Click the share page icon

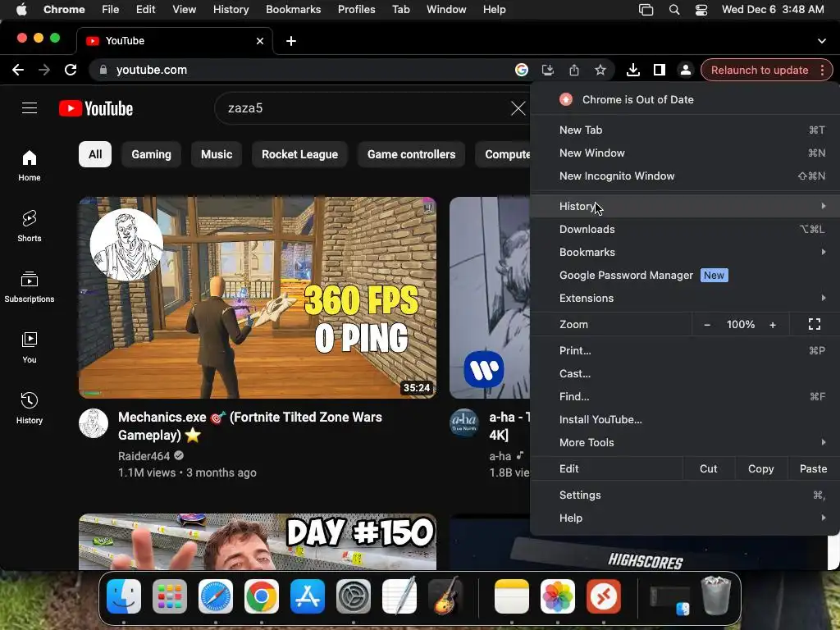(x=574, y=70)
